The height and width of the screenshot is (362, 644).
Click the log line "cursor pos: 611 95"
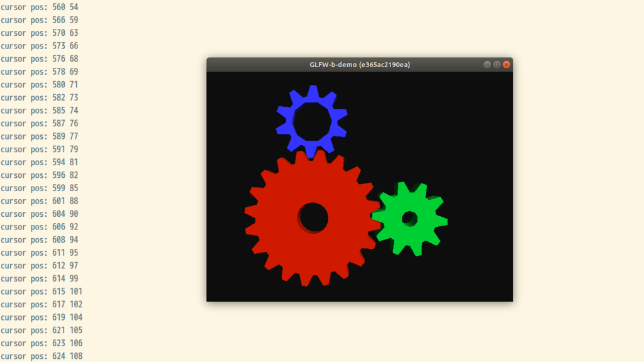40,253
